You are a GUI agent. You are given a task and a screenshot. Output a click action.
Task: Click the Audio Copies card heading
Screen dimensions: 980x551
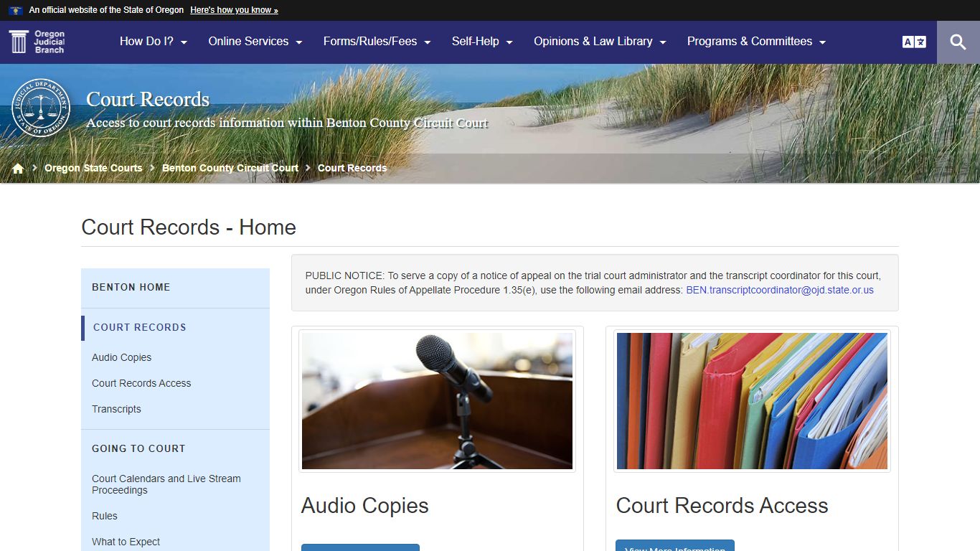click(365, 506)
